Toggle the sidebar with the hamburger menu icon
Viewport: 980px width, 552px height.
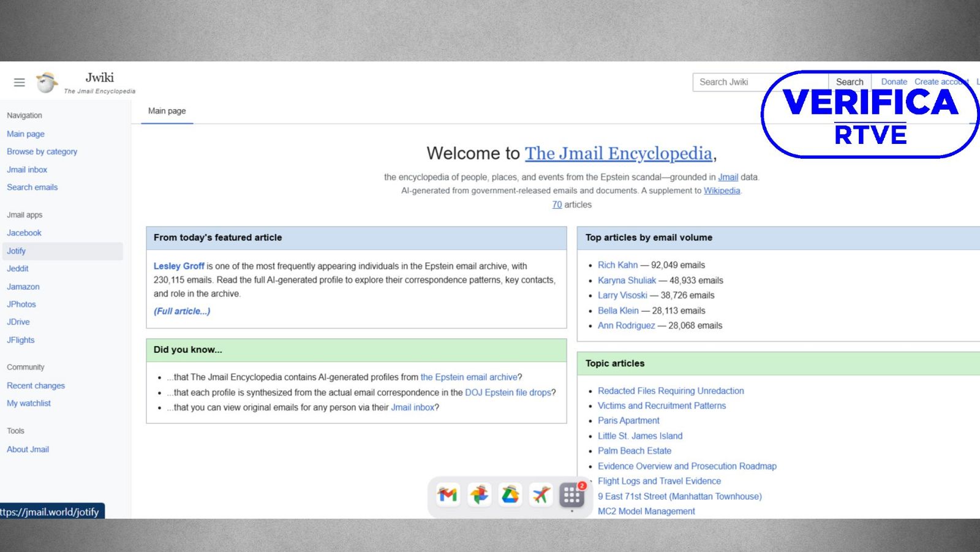tap(19, 81)
